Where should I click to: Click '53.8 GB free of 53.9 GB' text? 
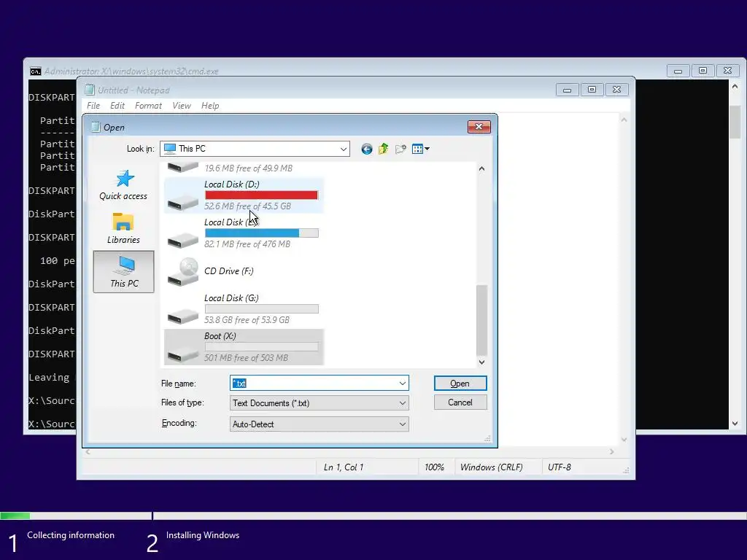[x=247, y=320]
